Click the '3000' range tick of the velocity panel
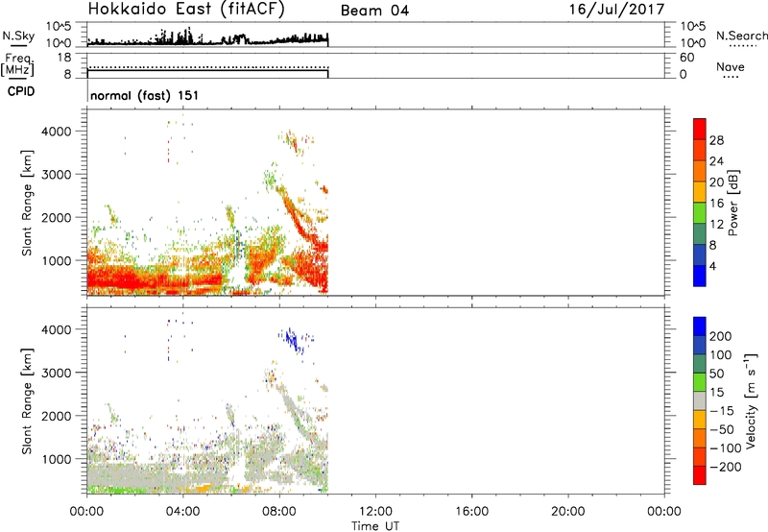Image resolution: width=768 pixels, height=532 pixels. 56,373
